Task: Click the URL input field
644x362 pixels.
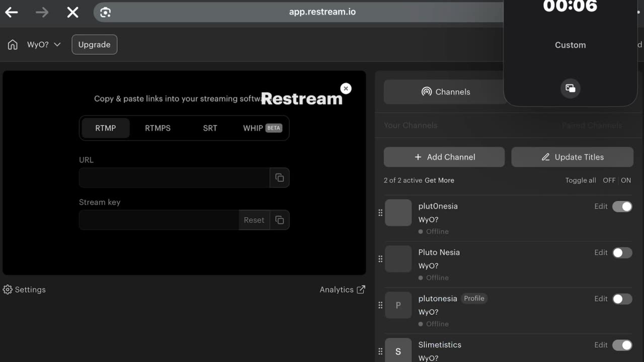Action: (x=174, y=177)
